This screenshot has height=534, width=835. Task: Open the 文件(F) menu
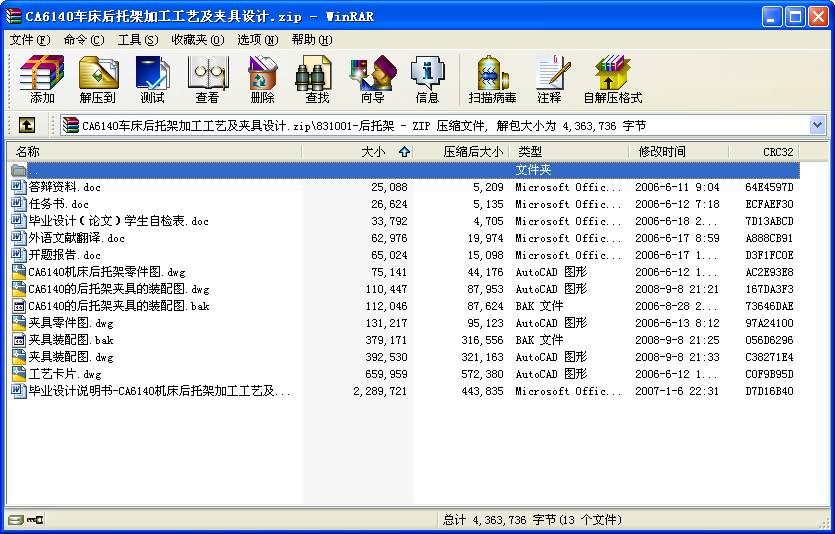(30, 39)
